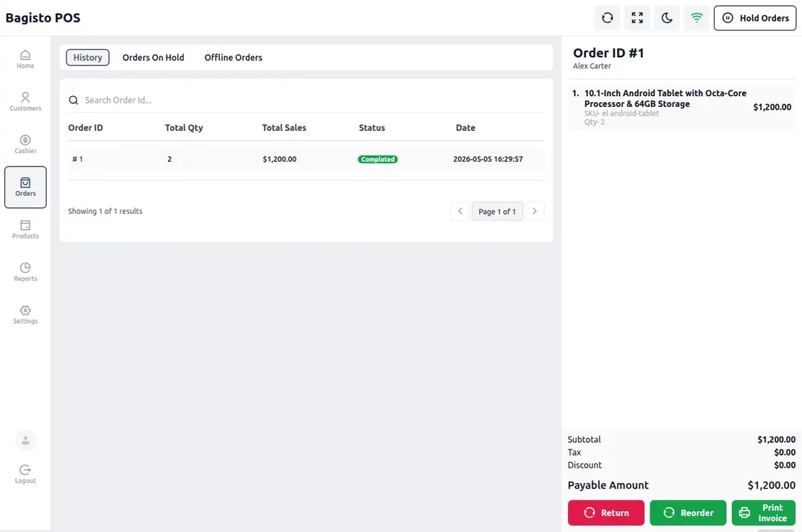Screen dimensions: 802x532
Task: Click the Date column header
Action: 466,128
